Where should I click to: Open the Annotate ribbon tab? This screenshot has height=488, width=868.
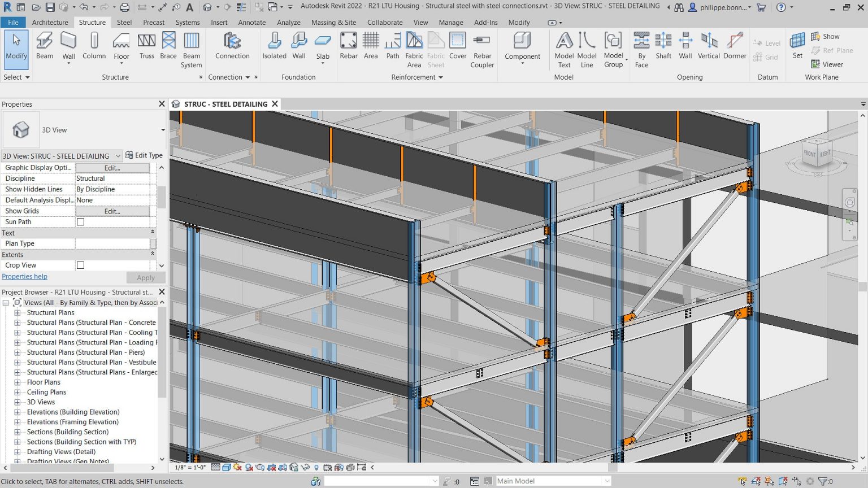(x=252, y=23)
